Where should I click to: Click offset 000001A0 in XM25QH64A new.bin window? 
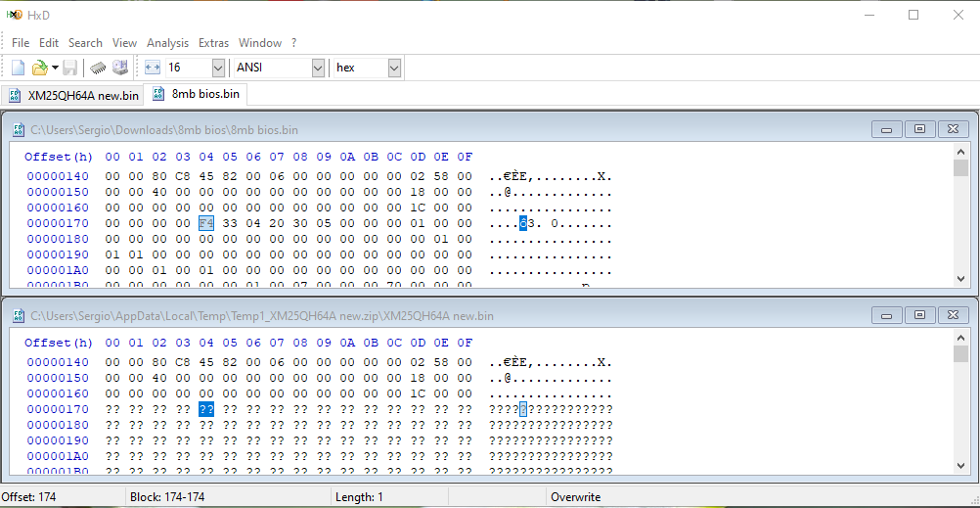[58, 456]
